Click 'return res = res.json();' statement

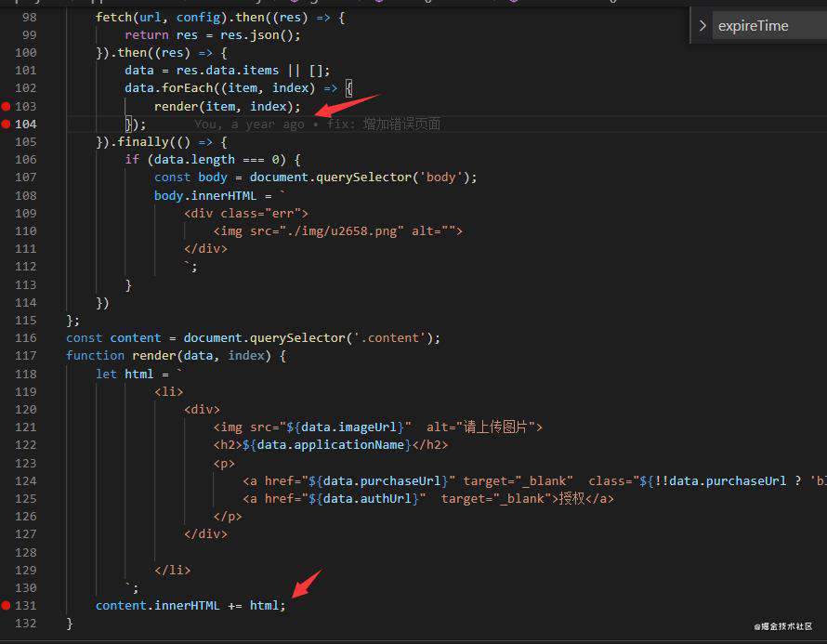pyautogui.click(x=213, y=35)
